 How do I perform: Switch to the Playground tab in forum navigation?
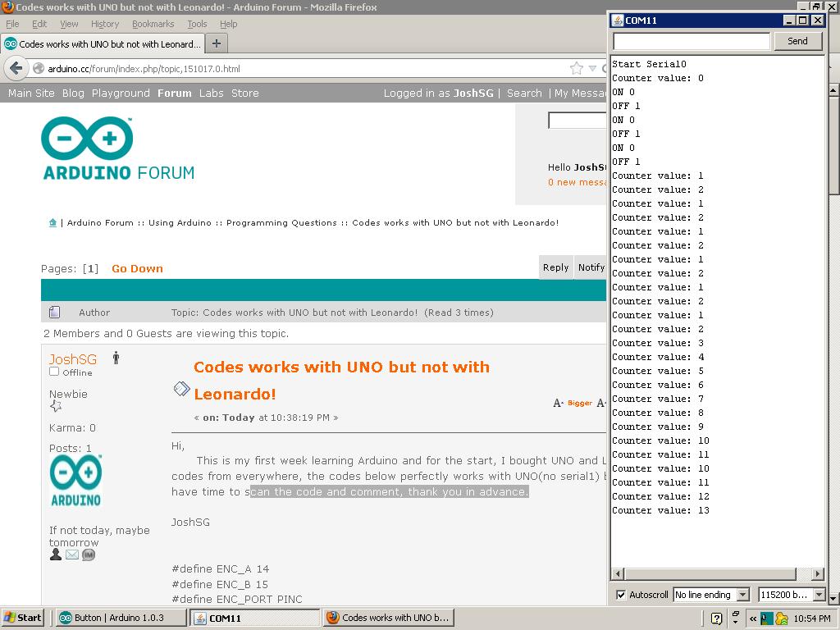pyautogui.click(x=121, y=93)
